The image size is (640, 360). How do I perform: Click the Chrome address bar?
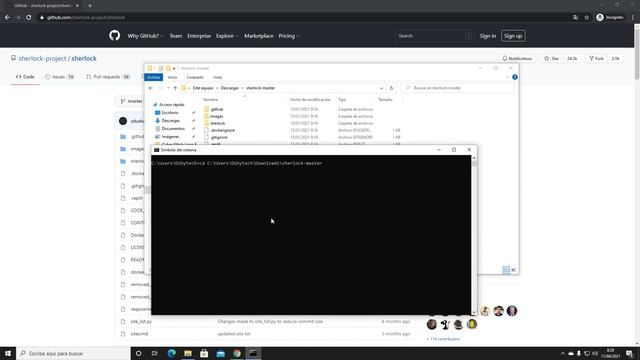(302, 18)
